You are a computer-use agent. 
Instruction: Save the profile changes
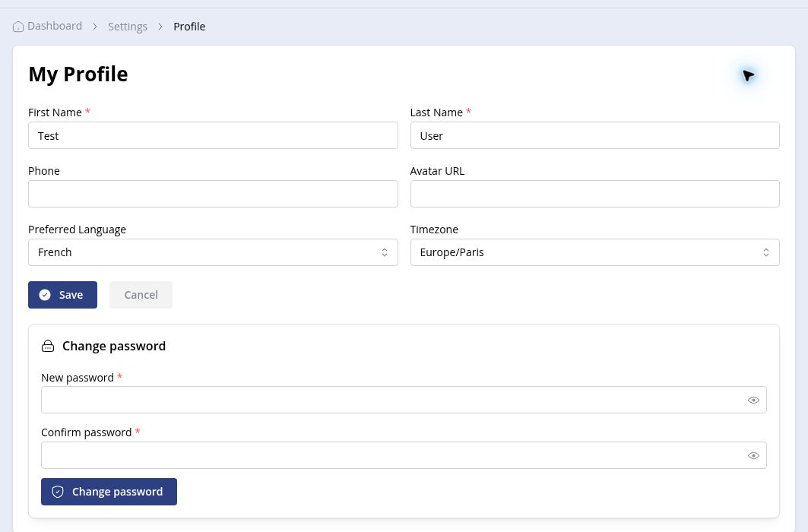coord(62,295)
